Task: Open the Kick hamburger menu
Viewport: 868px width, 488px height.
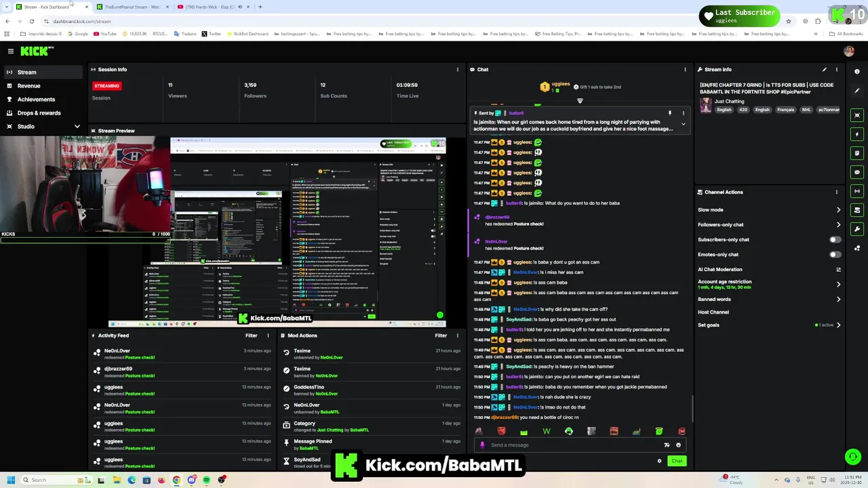Action: point(10,51)
